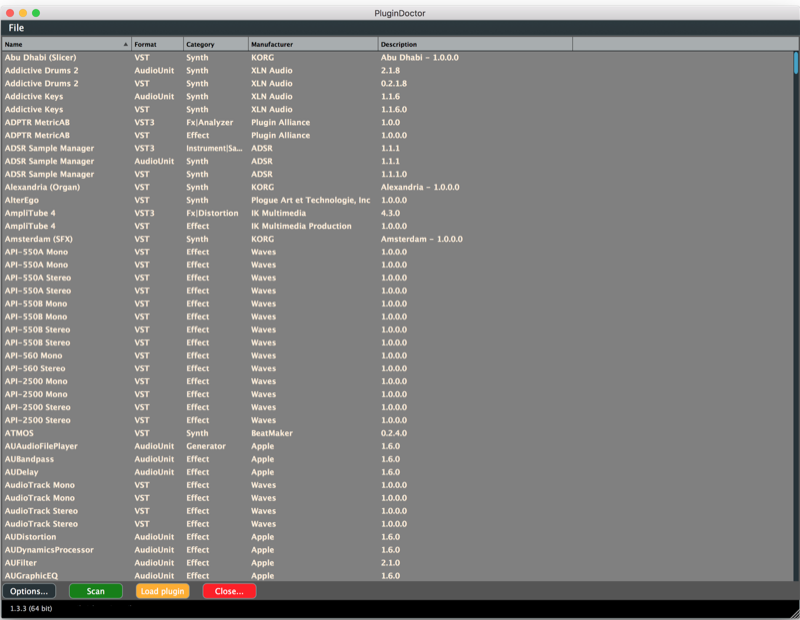800x620 pixels.
Task: Select the AUBandpass plugin
Action: pos(29,459)
